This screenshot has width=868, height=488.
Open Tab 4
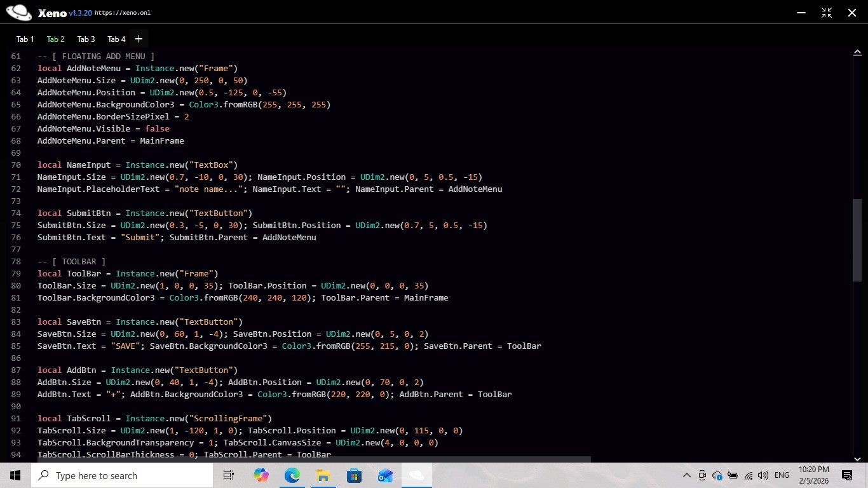[x=116, y=39]
